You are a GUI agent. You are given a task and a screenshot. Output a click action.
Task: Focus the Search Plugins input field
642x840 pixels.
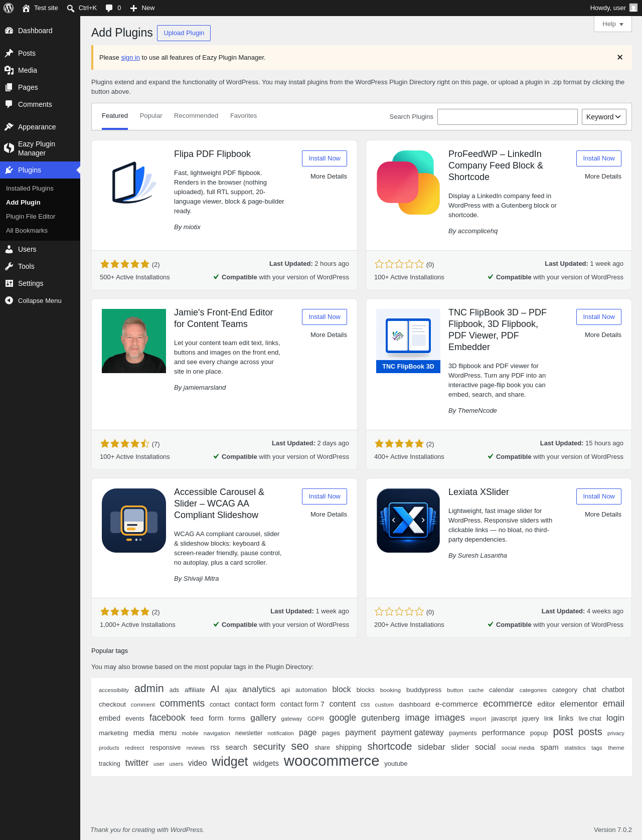(x=508, y=117)
